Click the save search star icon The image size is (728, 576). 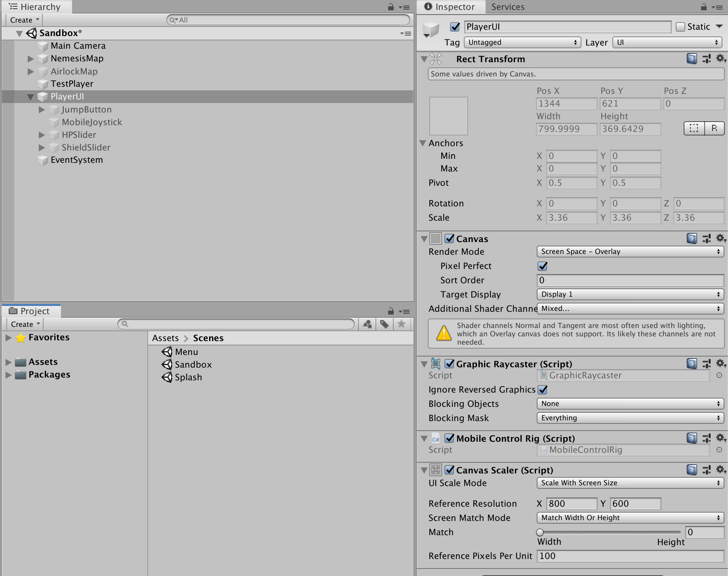click(401, 324)
